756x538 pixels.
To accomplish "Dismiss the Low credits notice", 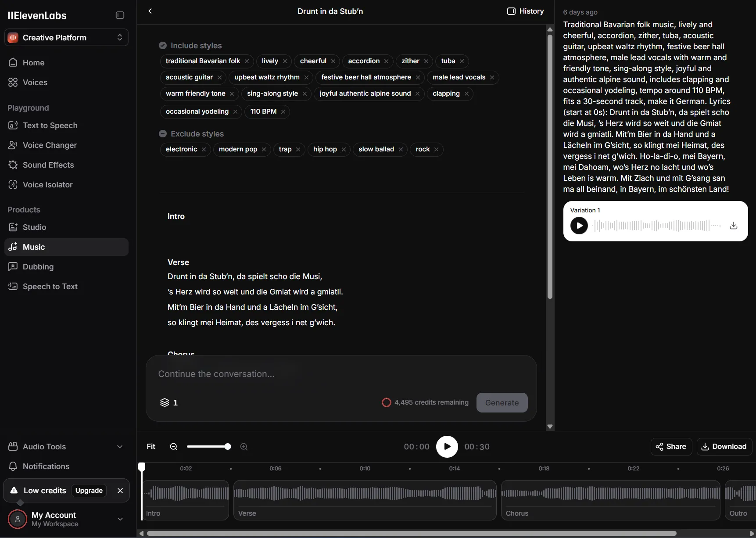I will pyautogui.click(x=120, y=491).
